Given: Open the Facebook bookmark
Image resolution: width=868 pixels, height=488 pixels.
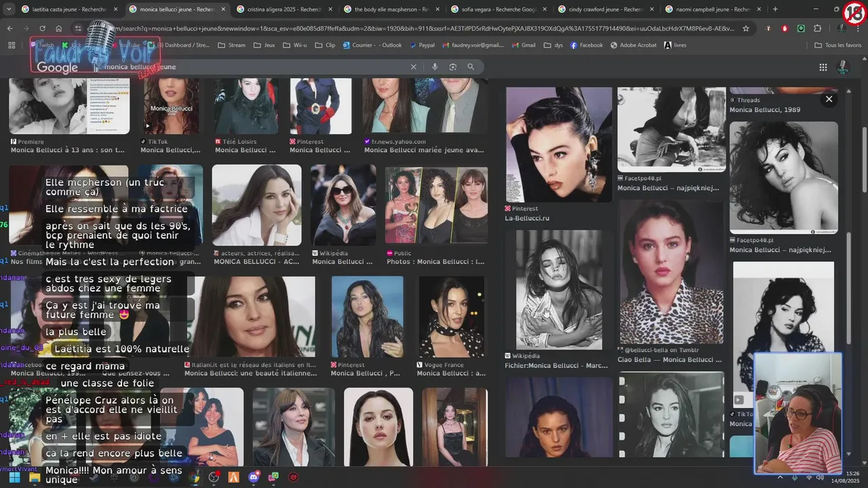Looking at the screenshot, I should pyautogui.click(x=586, y=45).
